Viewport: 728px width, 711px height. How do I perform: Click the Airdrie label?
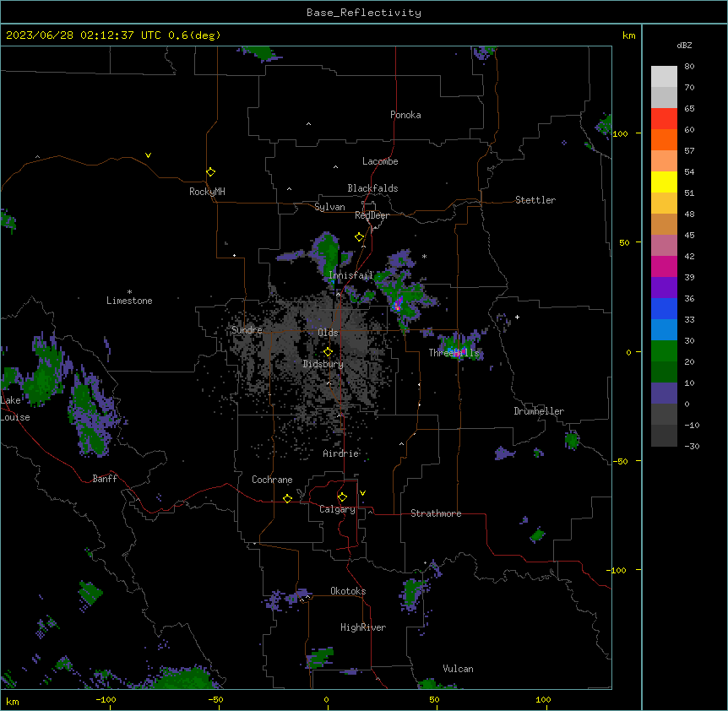coord(340,453)
